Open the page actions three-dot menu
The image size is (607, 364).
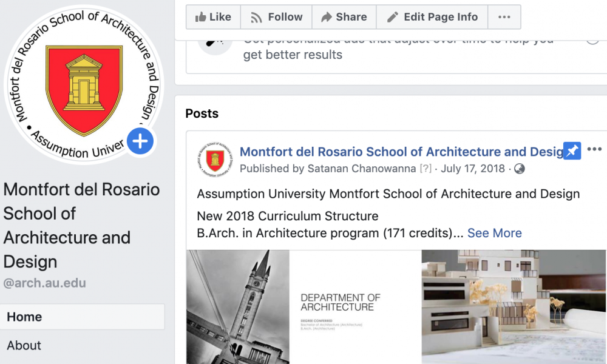click(504, 17)
